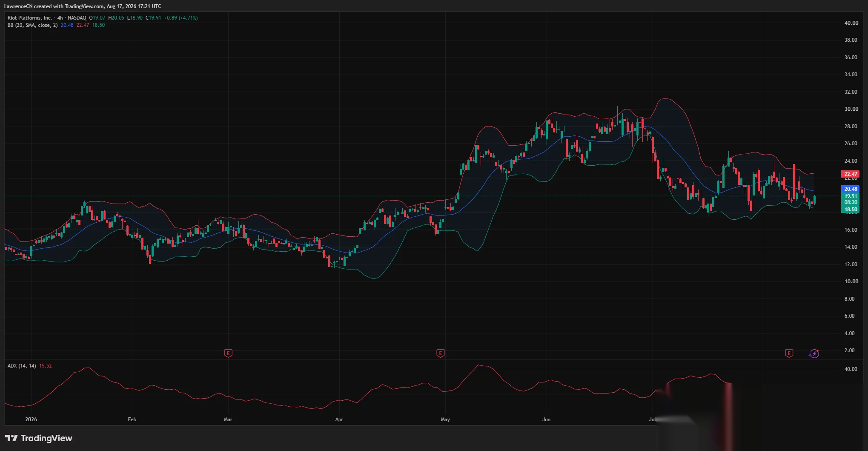This screenshot has width=868, height=451.
Task: Click the earnings marker between Feb and Mar
Action: [x=228, y=353]
